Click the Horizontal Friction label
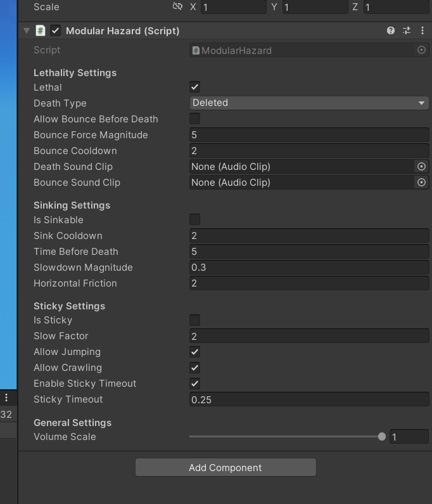The image size is (432, 504). pyautogui.click(x=75, y=283)
